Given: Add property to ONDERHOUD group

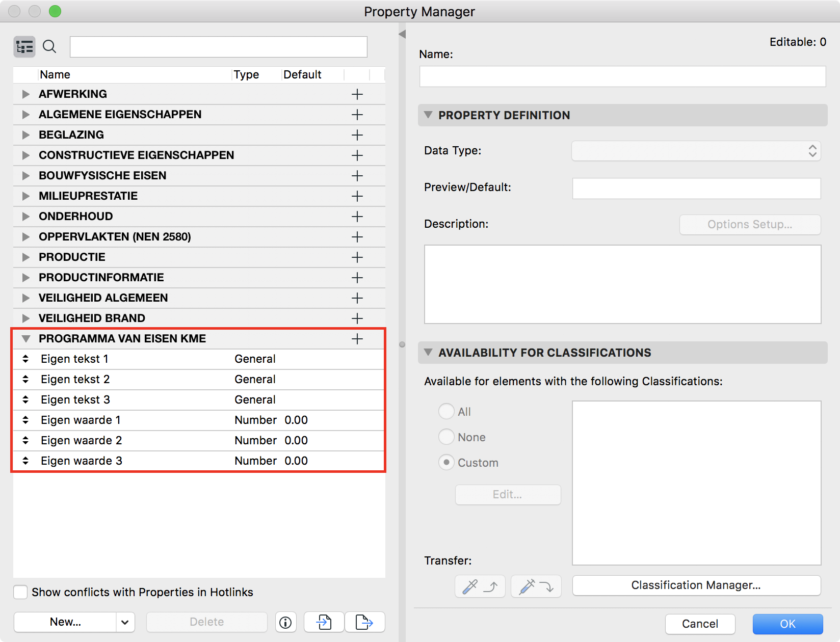Looking at the screenshot, I should 357,217.
